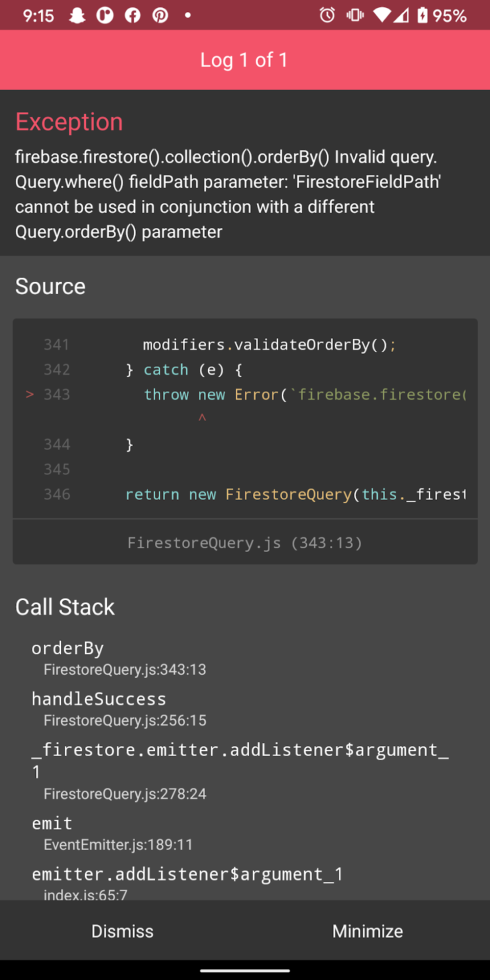
Task: Open the Facebook notification icon
Action: pyautogui.click(x=132, y=15)
